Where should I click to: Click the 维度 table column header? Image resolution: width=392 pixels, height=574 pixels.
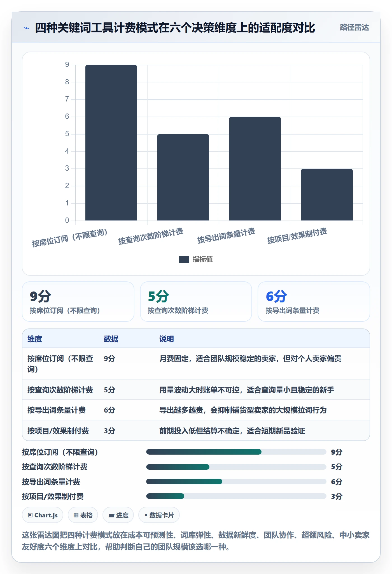(35, 339)
